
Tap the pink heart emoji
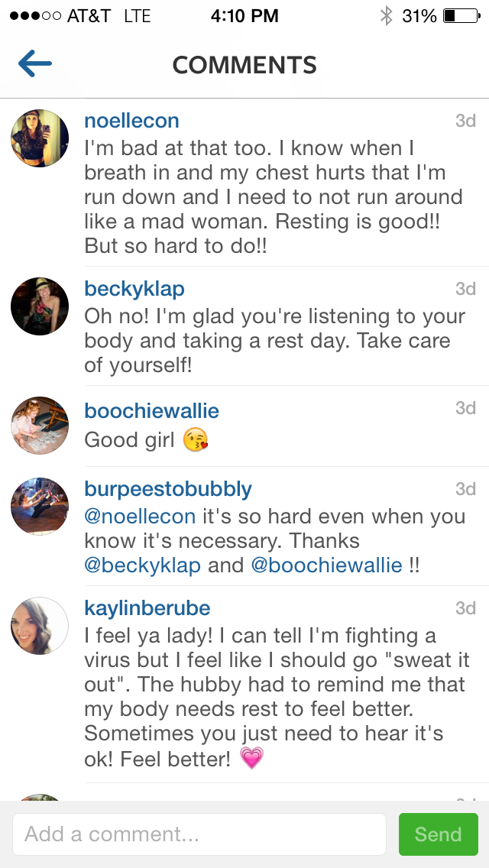[251, 758]
